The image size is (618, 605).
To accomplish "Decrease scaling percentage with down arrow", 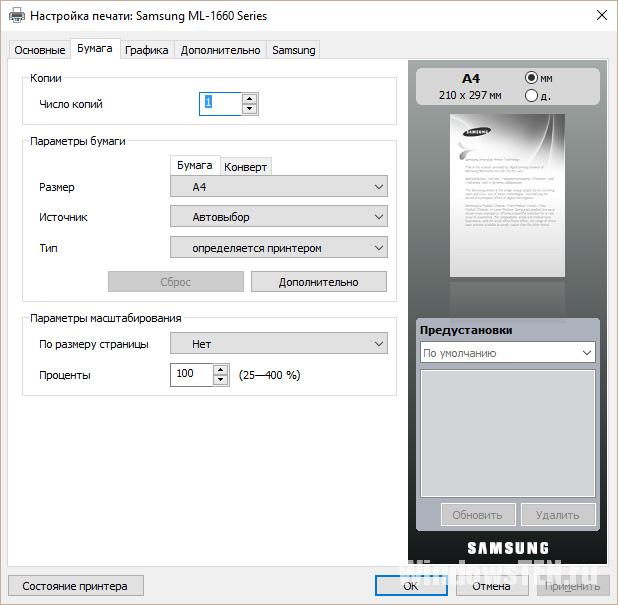I will [221, 381].
